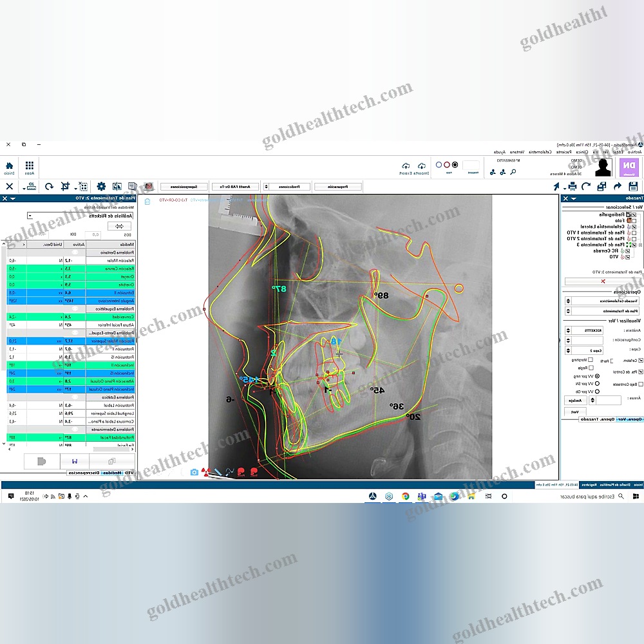Select the black filled color circle

455,165
